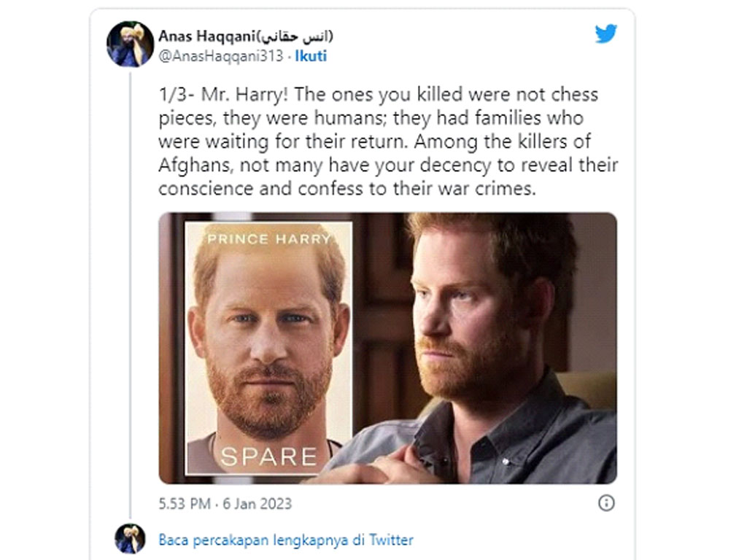Click the word 'Afghans' in tweet body
The image size is (747, 560).
[196, 166]
